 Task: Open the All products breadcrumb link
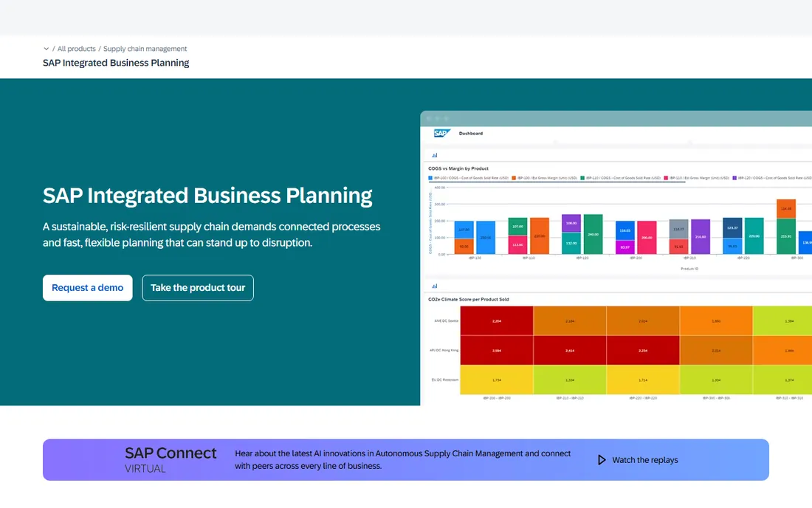(x=76, y=49)
